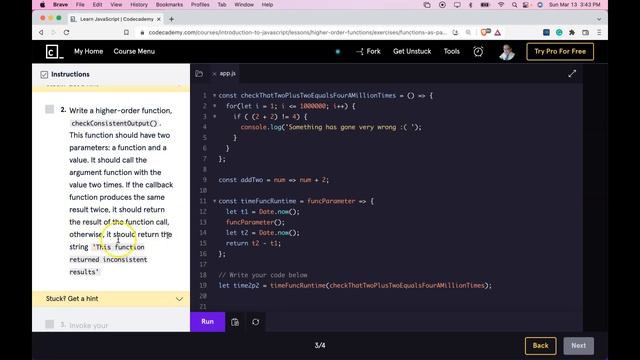Close the Learn JavaScript browser tab
640x360 pixels.
(159, 19)
